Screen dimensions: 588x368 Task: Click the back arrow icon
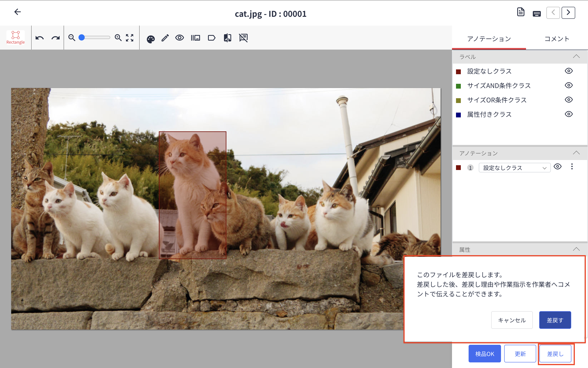pos(18,12)
